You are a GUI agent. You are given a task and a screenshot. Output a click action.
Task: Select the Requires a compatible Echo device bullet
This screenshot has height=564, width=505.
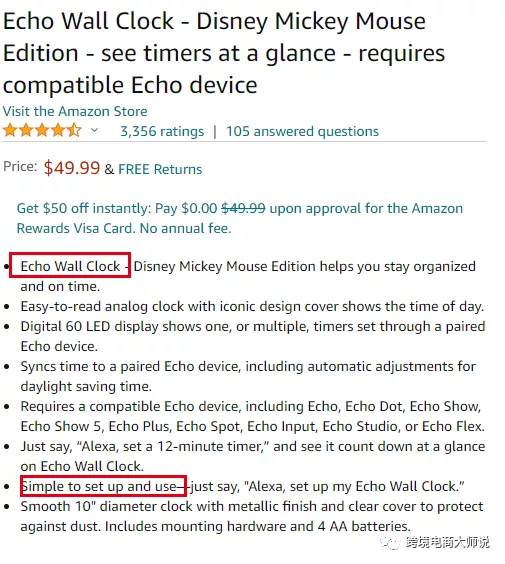252,416
